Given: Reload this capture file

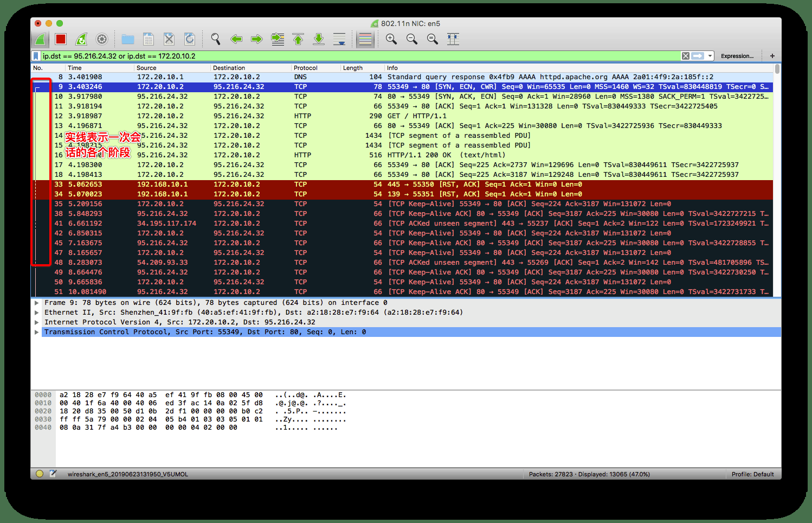Looking at the screenshot, I should click(190, 39).
